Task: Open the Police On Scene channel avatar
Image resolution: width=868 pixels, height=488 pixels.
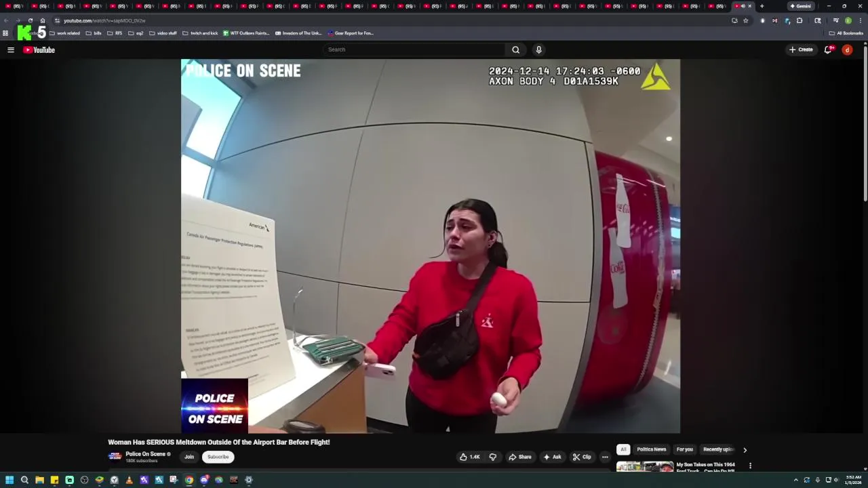Action: coord(115,456)
